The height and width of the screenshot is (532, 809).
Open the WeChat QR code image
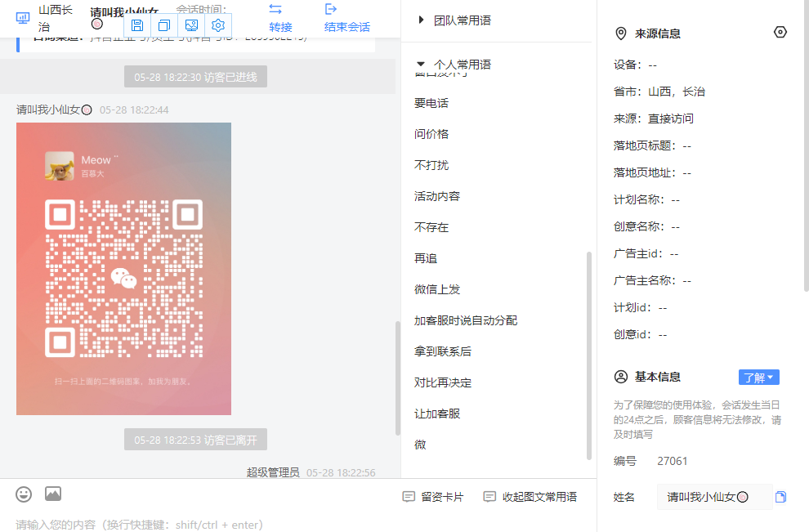coord(124,269)
